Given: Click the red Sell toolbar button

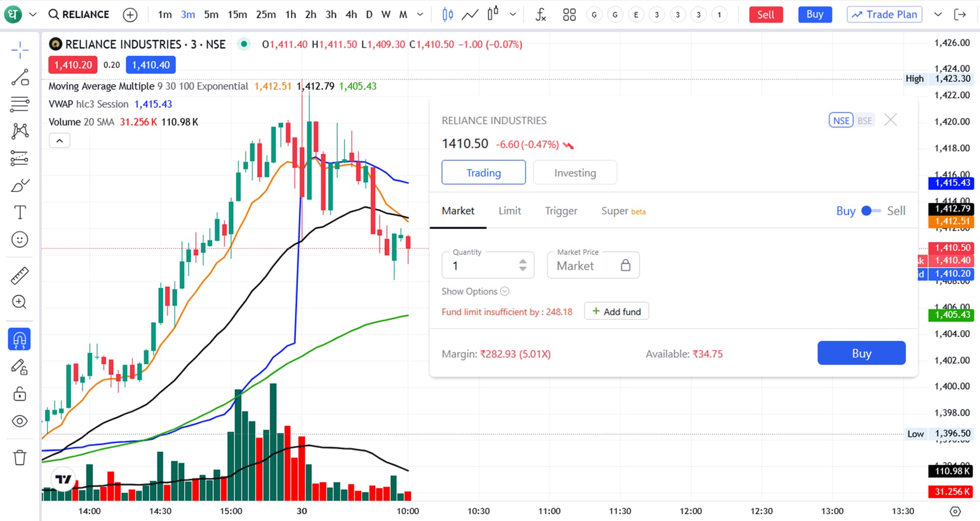Looking at the screenshot, I should (766, 14).
